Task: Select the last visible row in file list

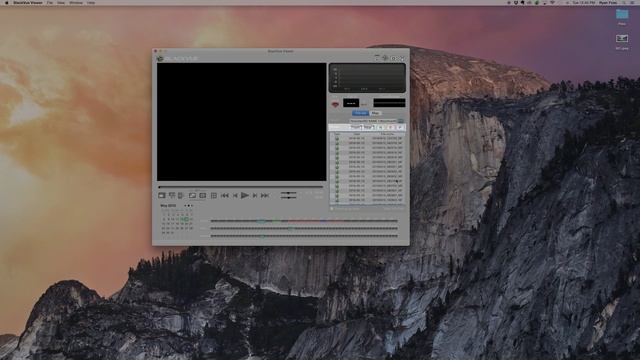Action: pyautogui.click(x=367, y=200)
